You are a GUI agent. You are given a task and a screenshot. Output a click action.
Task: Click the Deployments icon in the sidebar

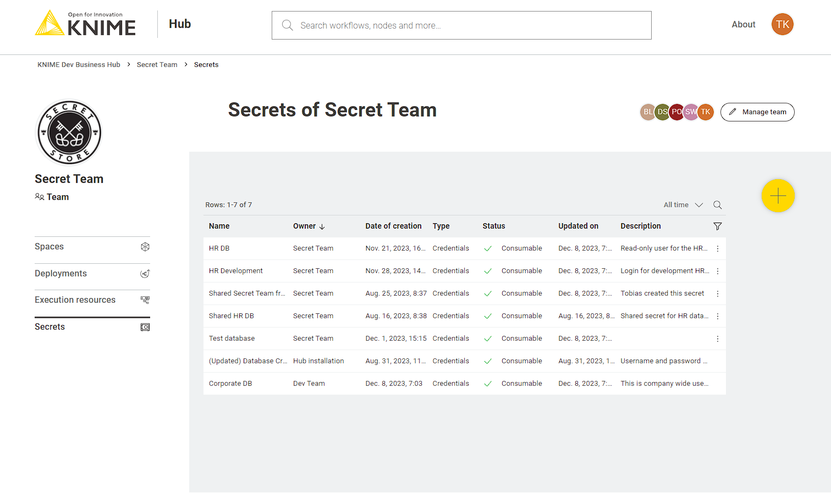point(145,274)
